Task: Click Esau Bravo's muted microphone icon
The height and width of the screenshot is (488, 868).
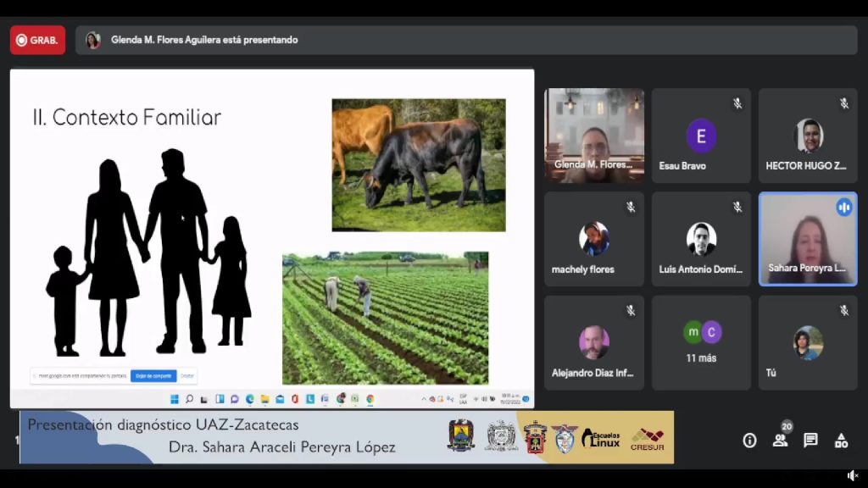Action: tap(737, 103)
